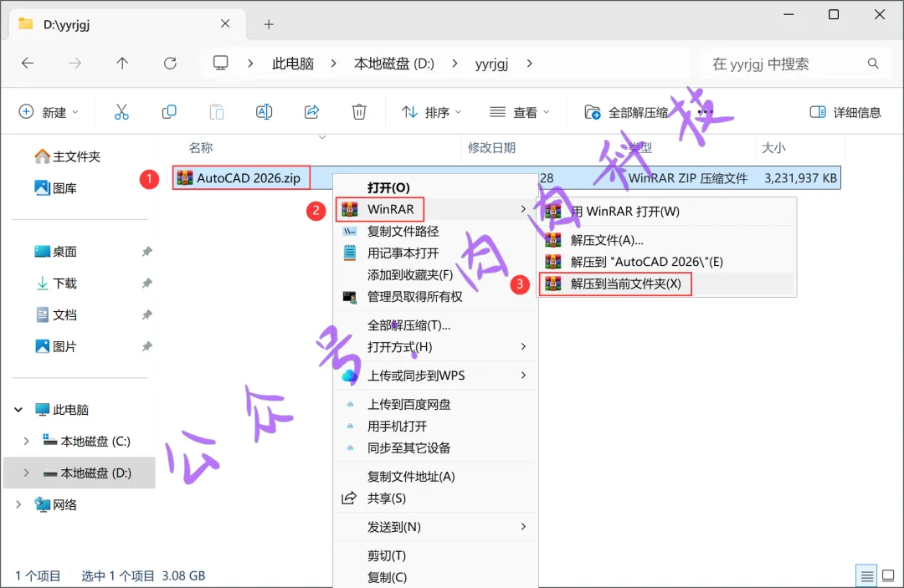The image size is (904, 588).
Task: Expand 本地磁盘 (D:) tree node
Action: [x=26, y=473]
